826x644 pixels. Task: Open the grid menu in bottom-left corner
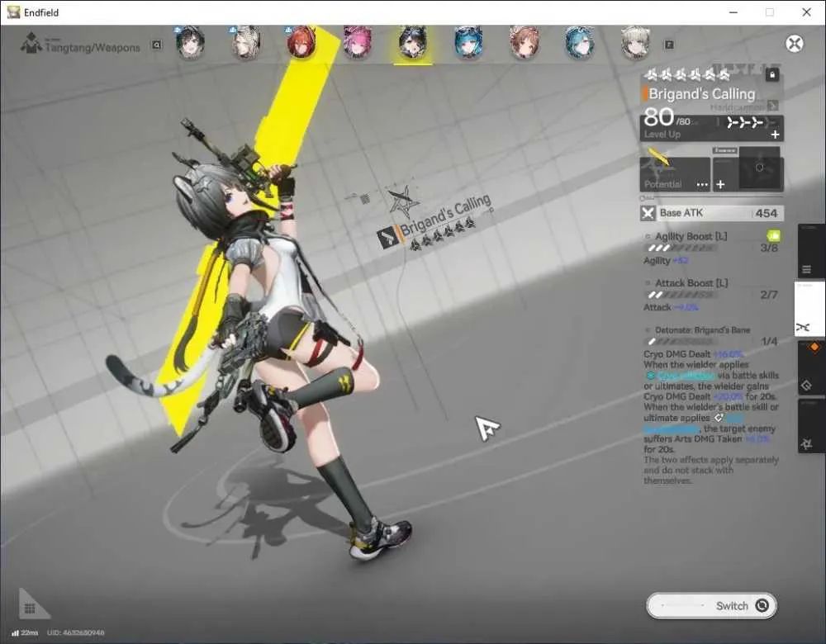click(30, 608)
